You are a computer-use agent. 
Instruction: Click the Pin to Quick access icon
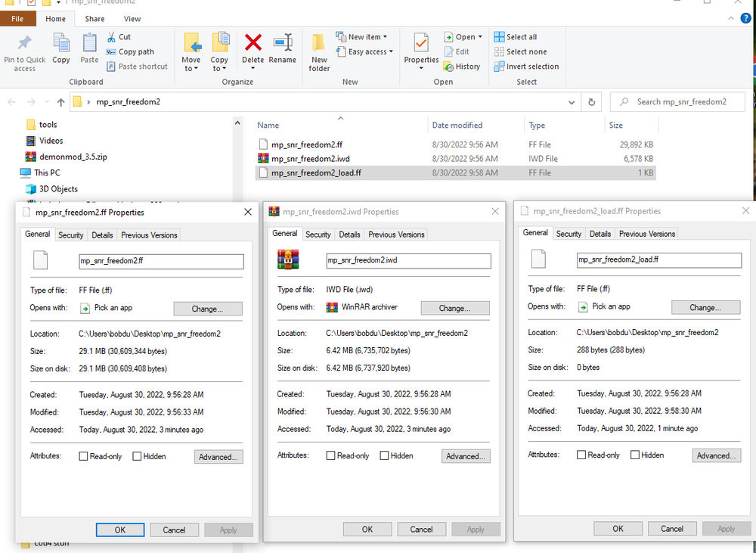24,44
